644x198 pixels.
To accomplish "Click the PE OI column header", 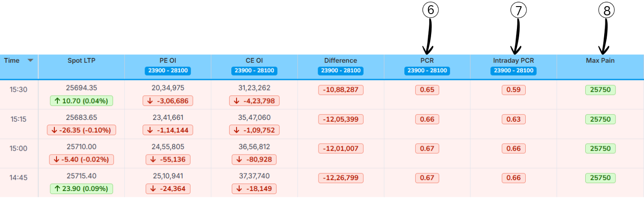I will 168,61.
